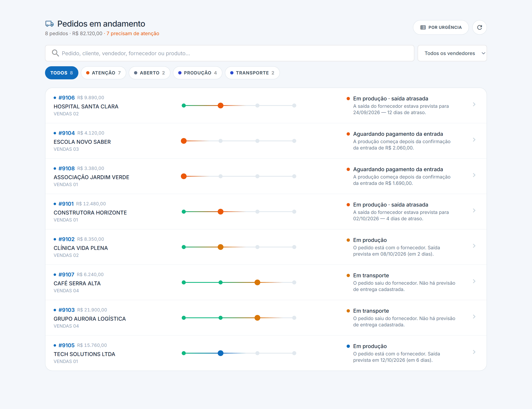This screenshot has width=532, height=409.
Task: Expand Tech Solutions Ltda row chevron
Action: click(x=474, y=352)
